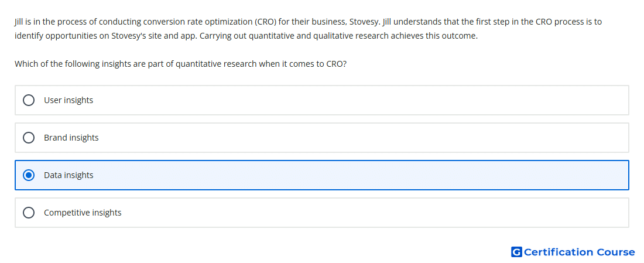Click the scenario paragraph's first line about Jill
This screenshot has width=644, height=263.
[308, 22]
